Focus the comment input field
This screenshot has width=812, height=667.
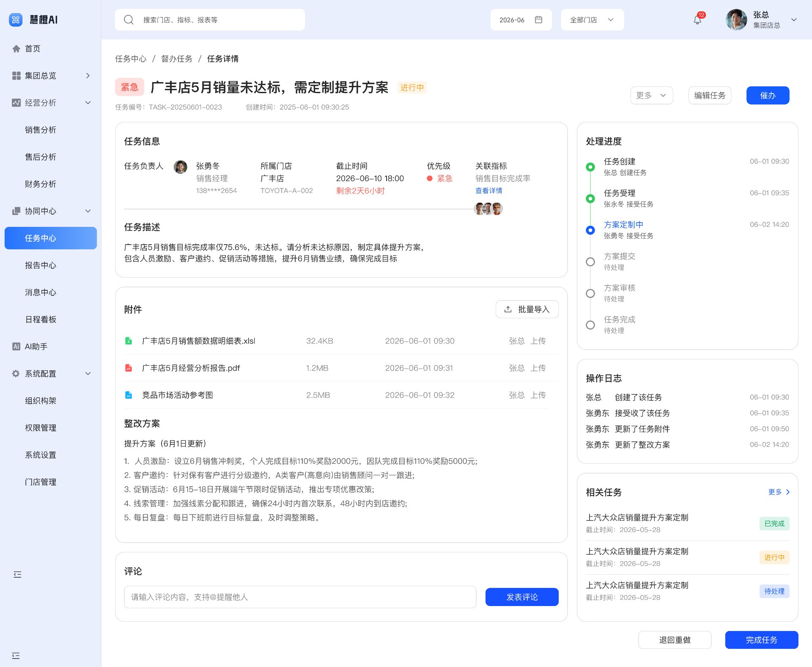point(300,597)
